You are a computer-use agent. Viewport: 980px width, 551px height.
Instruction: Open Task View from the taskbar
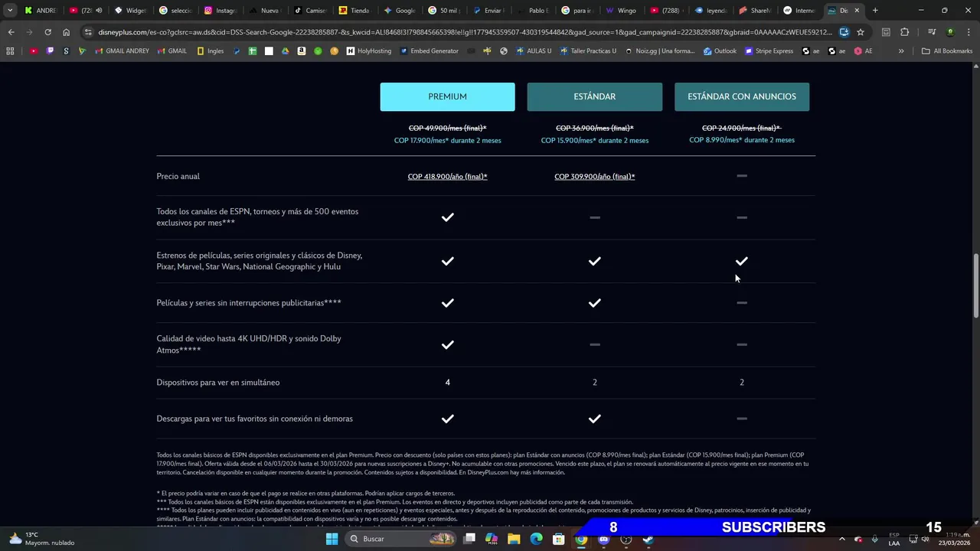pos(469,539)
